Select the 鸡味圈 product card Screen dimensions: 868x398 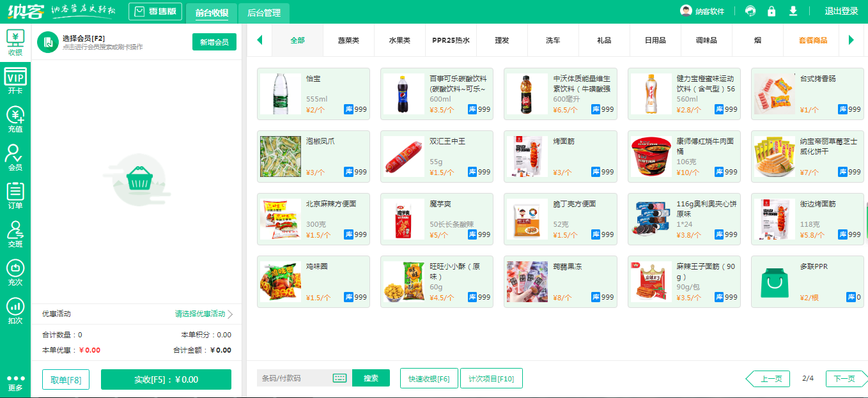[x=313, y=282]
